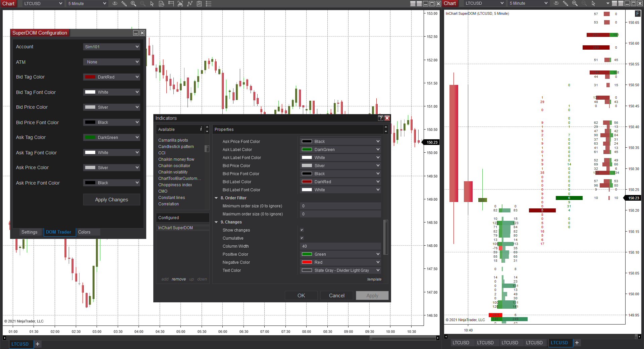Viewport: 644px width, 349px height.
Task: Select Chaikin money flow in Available list
Action: coord(176,159)
